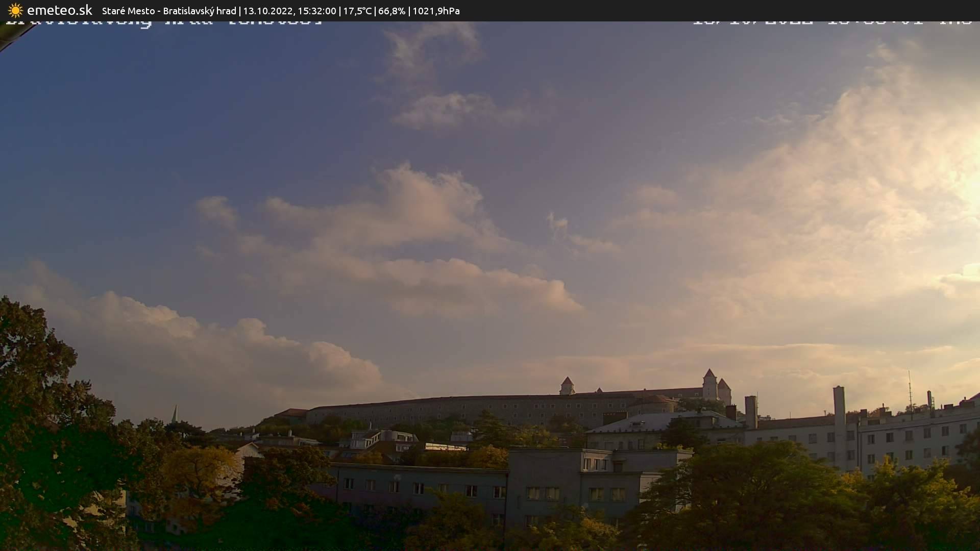This screenshot has width=980, height=551.
Task: Click the 66,8% humidity reading
Action: pyautogui.click(x=391, y=11)
